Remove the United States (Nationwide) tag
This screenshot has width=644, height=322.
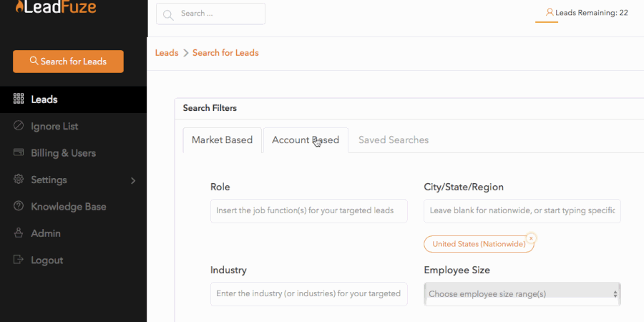531,238
